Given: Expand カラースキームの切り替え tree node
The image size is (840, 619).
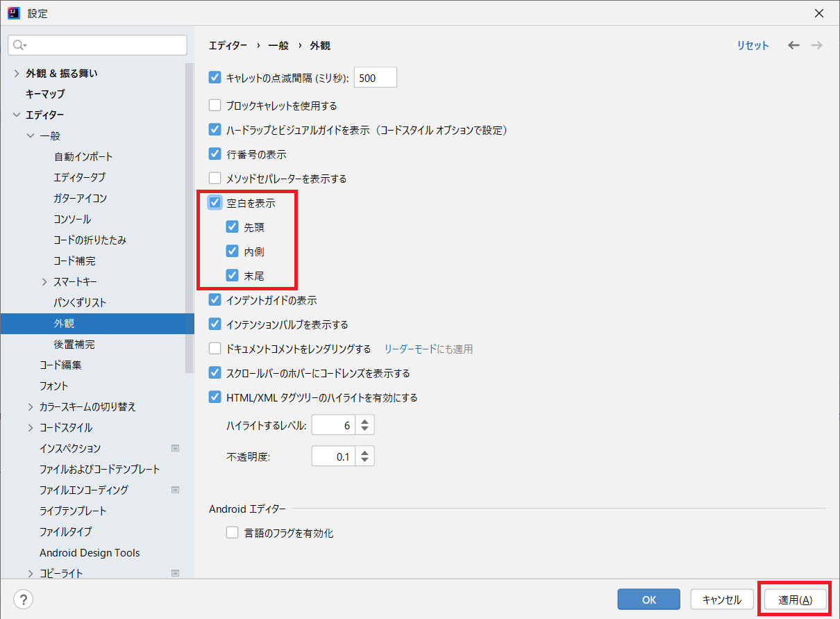Looking at the screenshot, I should coord(31,406).
